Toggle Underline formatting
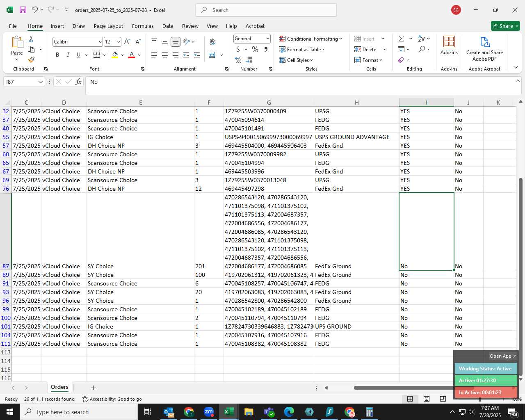Viewport: 525px width, 420px height. [78, 55]
